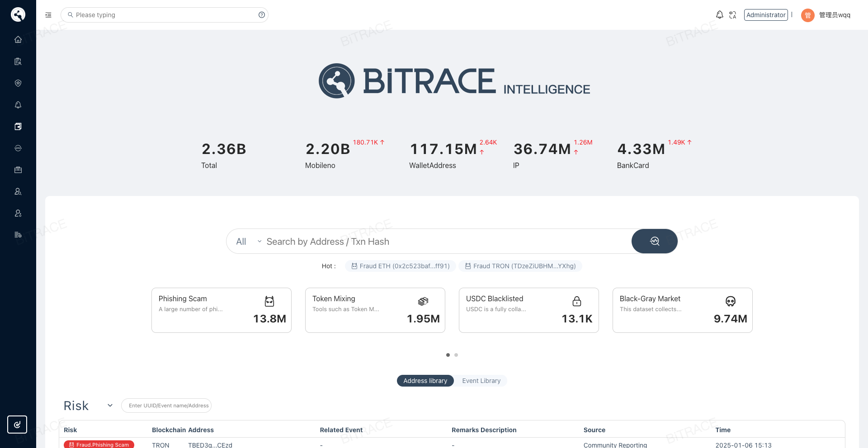Viewport: 868px width, 448px height.
Task: Click the Token Mixing coins icon
Action: pyautogui.click(x=423, y=301)
